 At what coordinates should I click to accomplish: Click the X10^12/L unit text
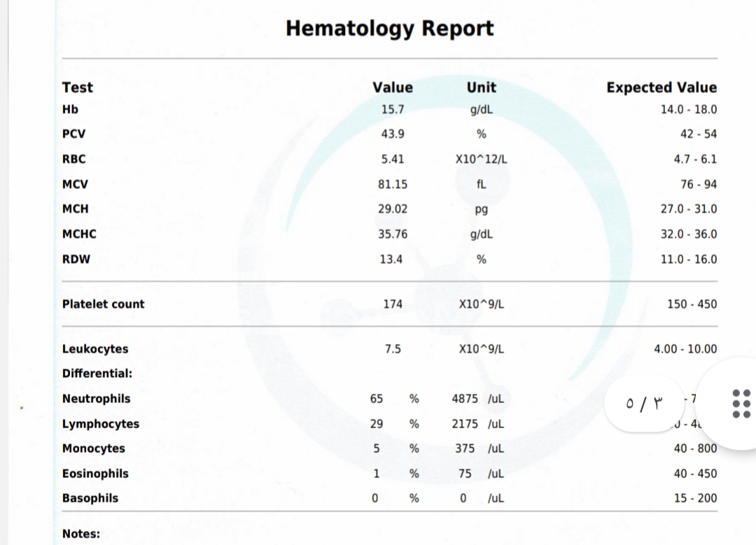[481, 159]
